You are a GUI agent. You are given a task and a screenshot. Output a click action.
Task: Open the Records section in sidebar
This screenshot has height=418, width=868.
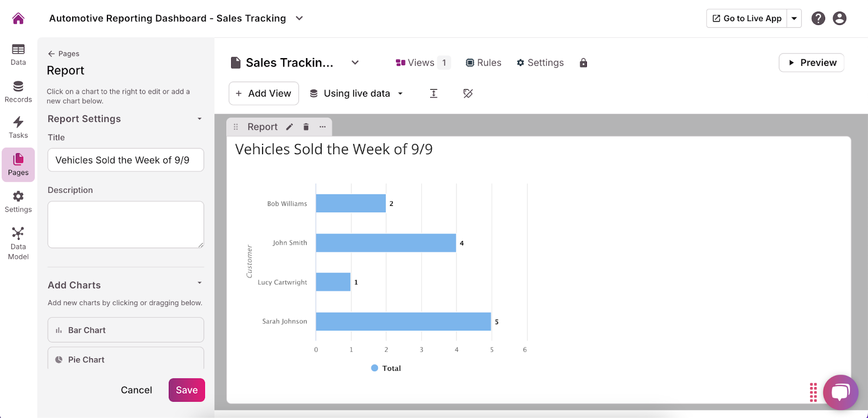pyautogui.click(x=18, y=91)
